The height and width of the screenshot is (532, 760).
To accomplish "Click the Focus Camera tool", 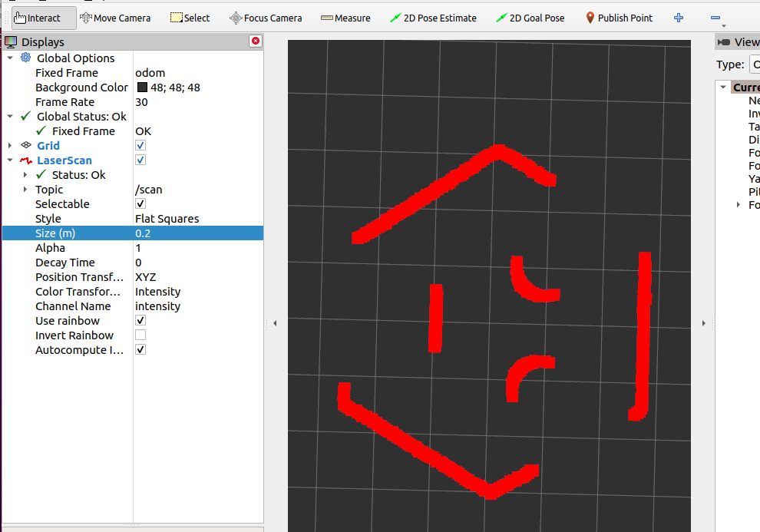I will point(266,18).
